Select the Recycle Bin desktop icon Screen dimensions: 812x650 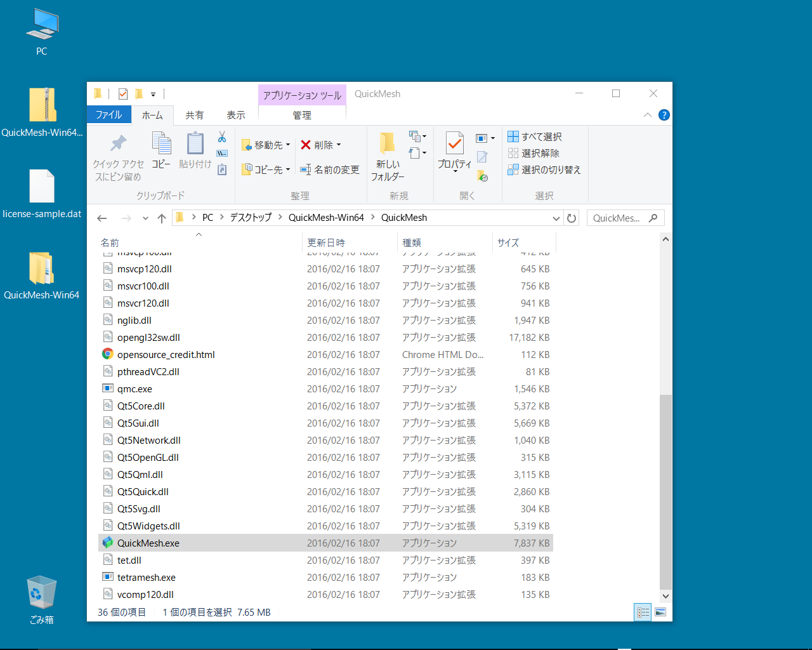coord(42,600)
